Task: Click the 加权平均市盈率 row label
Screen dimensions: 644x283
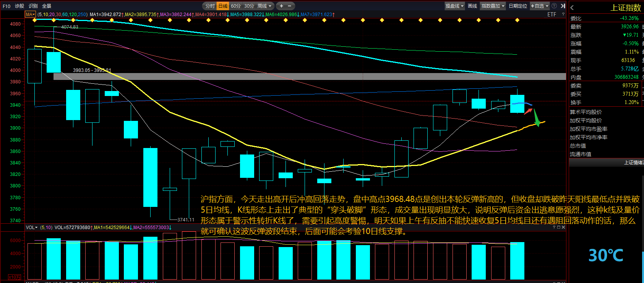Action: tap(589, 129)
